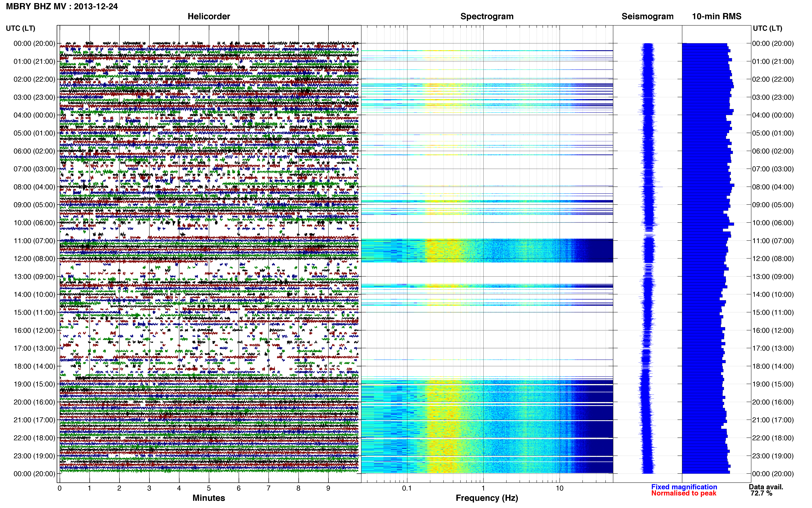Click the left '11:00 (07:00)' time label
The image size is (812, 508).
(x=34, y=241)
